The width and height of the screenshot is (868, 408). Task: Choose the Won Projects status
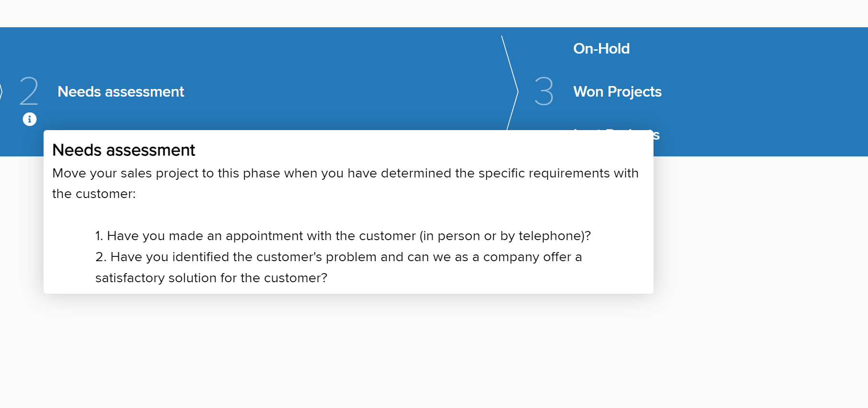coord(618,91)
